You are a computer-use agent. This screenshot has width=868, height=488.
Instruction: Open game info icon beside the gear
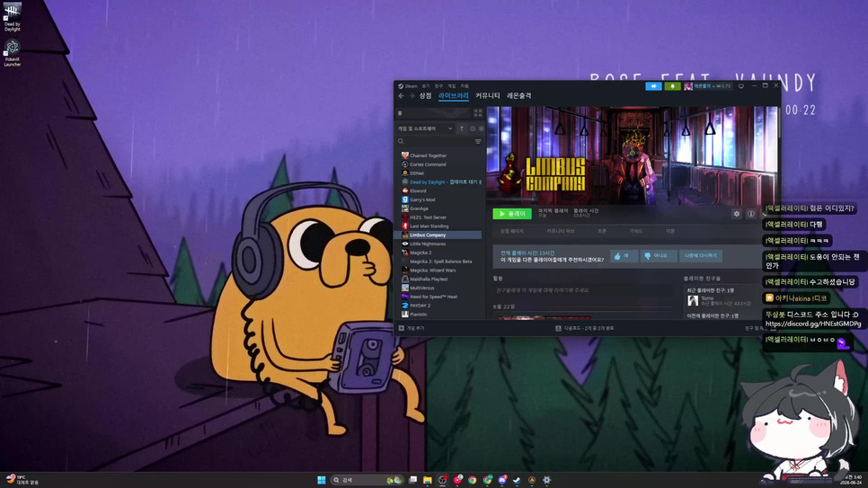[751, 214]
